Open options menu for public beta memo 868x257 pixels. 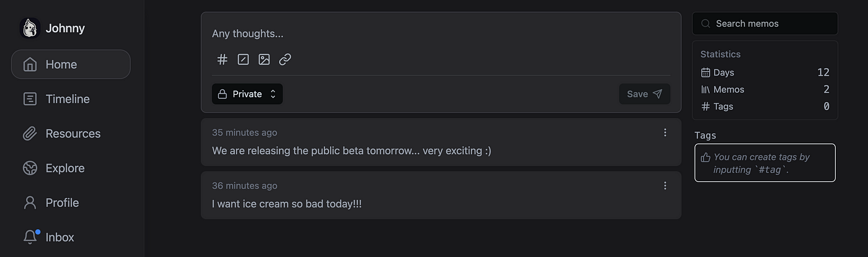665,133
